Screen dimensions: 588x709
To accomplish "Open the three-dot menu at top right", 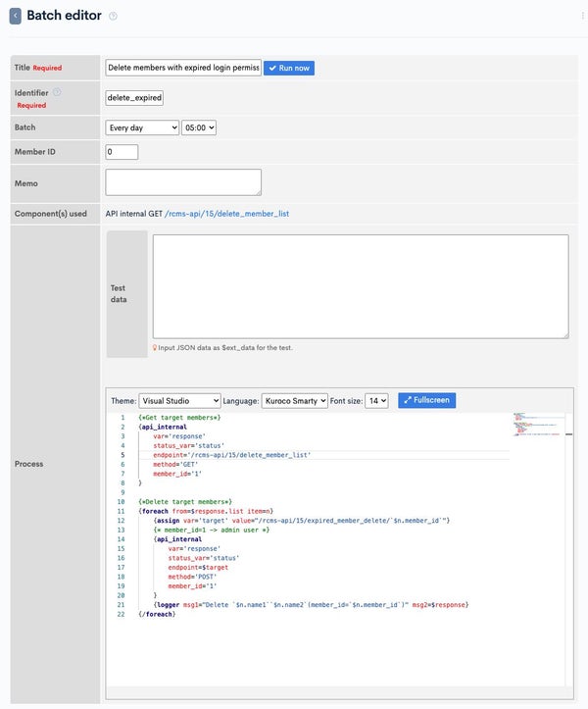I will coord(582,16).
